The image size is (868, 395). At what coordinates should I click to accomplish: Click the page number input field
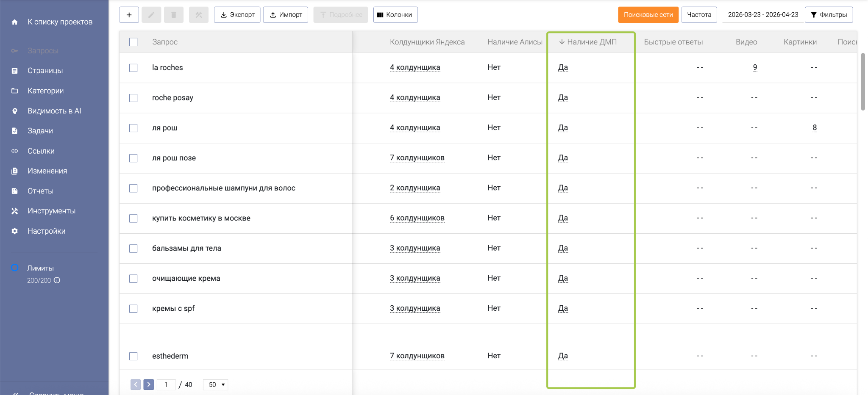click(x=166, y=384)
